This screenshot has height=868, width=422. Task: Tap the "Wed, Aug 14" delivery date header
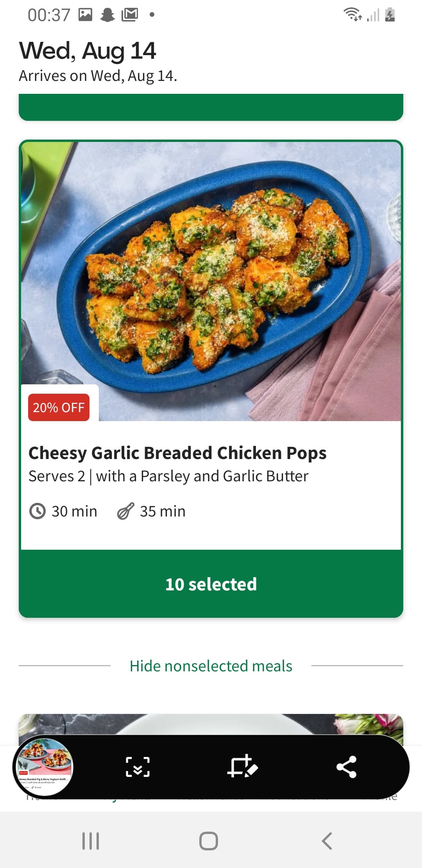pos(88,51)
